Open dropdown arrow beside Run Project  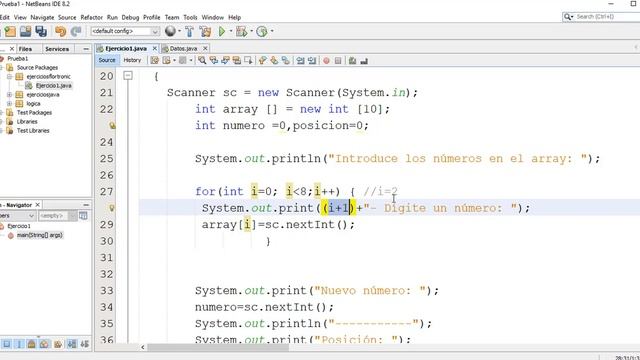(231, 31)
